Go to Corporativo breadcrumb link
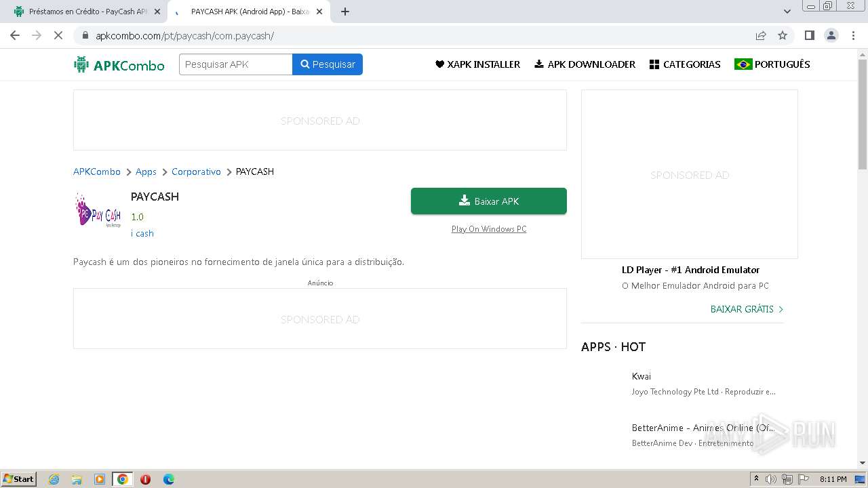Viewport: 868px width, 488px height. (x=196, y=171)
